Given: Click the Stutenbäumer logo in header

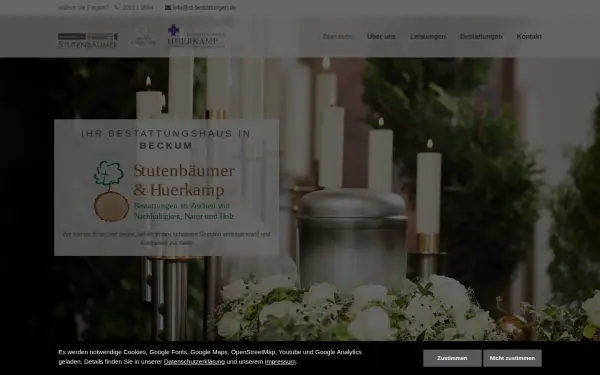Looking at the screenshot, I should (x=88, y=40).
